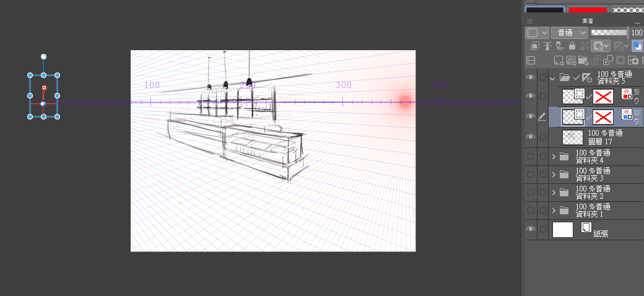The image size is (644, 296).
Task: Select the red sub color swatch
Action: pos(587,10)
